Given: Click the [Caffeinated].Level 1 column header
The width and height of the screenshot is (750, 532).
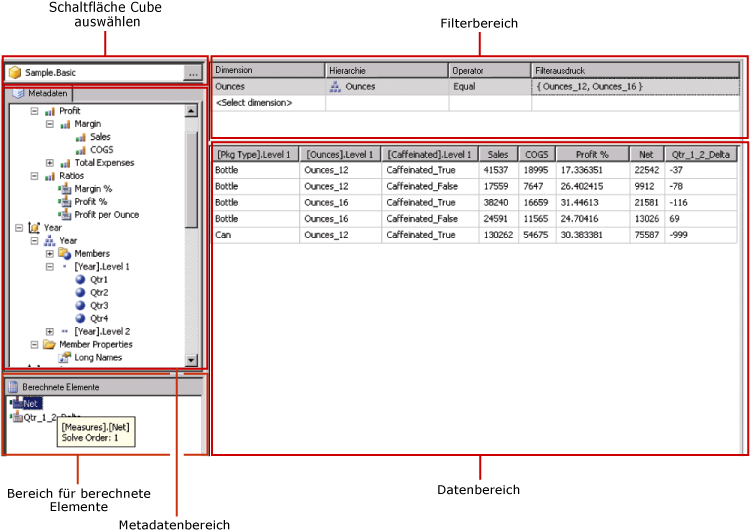Looking at the screenshot, I should tap(430, 155).
